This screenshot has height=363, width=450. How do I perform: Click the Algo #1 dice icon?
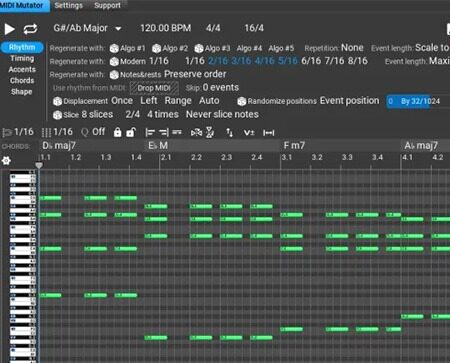tap(114, 49)
